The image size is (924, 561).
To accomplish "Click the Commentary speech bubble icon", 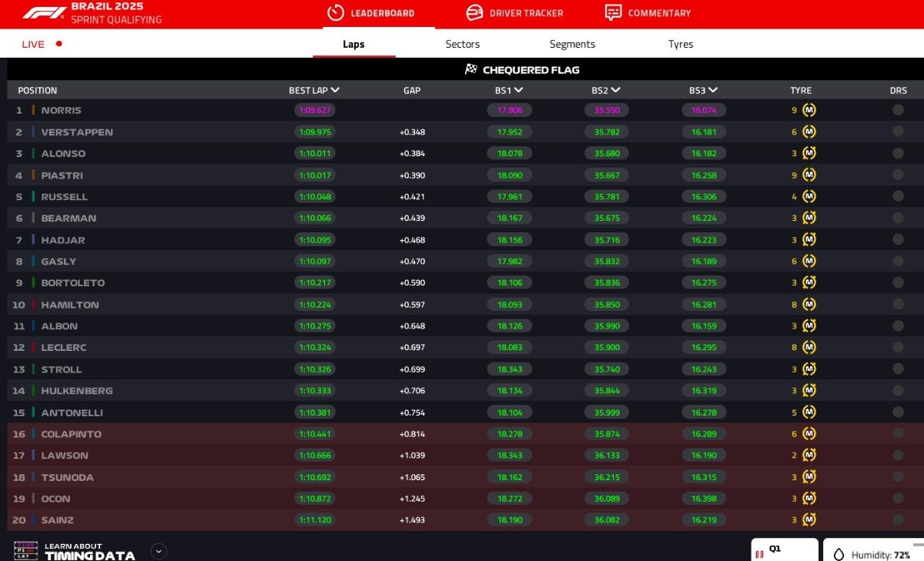I will click(612, 13).
